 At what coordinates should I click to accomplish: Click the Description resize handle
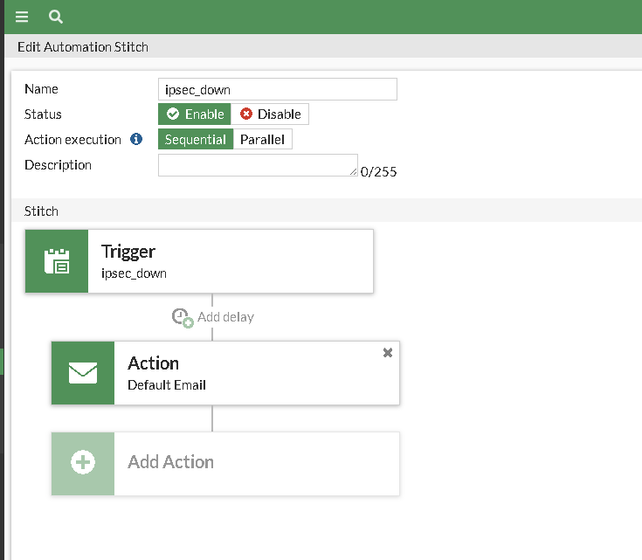353,173
